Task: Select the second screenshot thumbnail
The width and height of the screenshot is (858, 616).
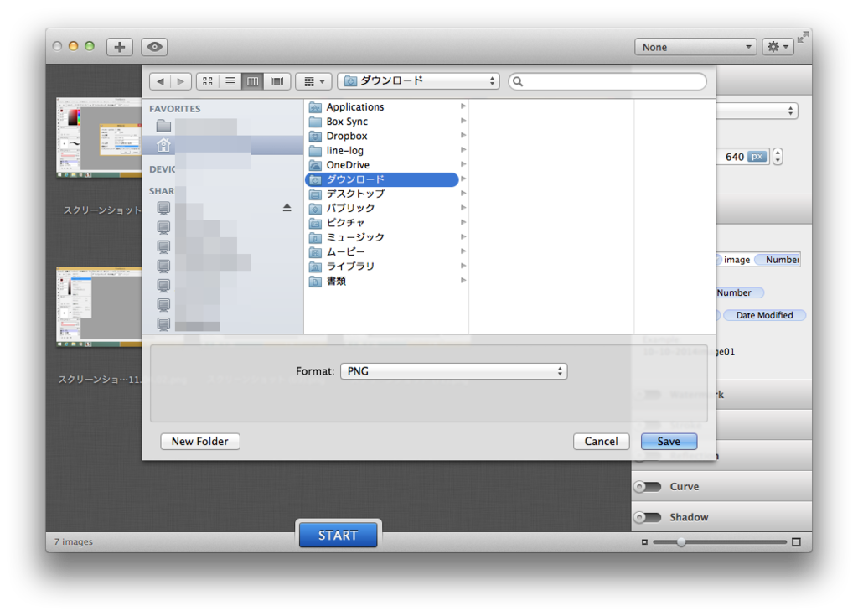Action: (99, 307)
